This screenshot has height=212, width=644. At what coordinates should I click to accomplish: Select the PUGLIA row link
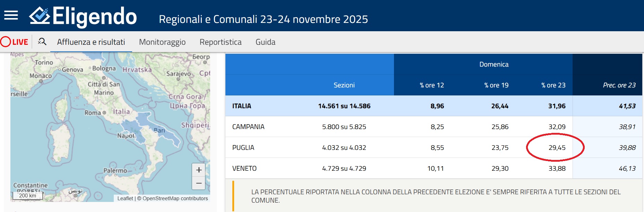coord(243,147)
